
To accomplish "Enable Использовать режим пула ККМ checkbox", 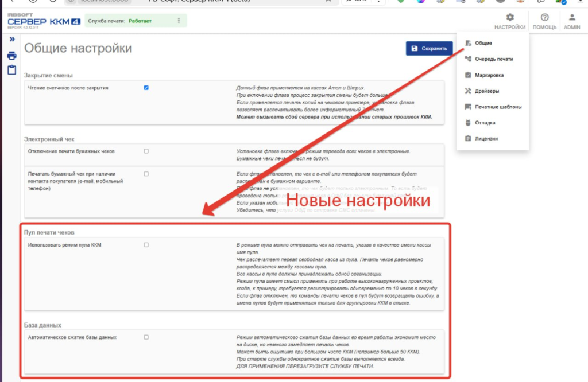I will [x=146, y=245].
